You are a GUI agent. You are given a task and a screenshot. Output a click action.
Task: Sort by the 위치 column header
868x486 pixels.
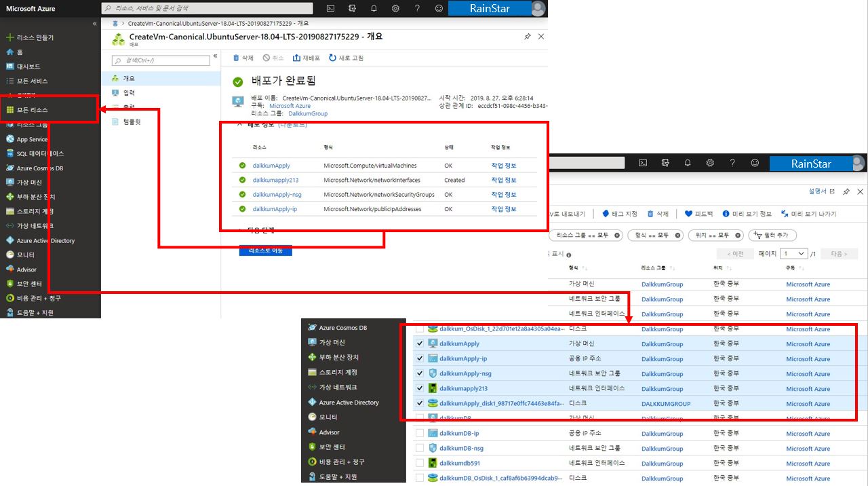coord(719,268)
